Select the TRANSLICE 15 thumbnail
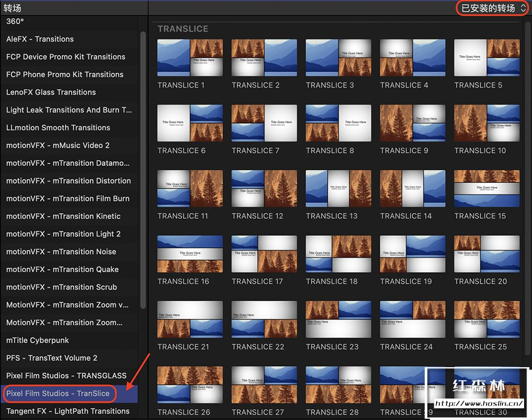This screenshot has height=420, width=532. click(x=487, y=189)
